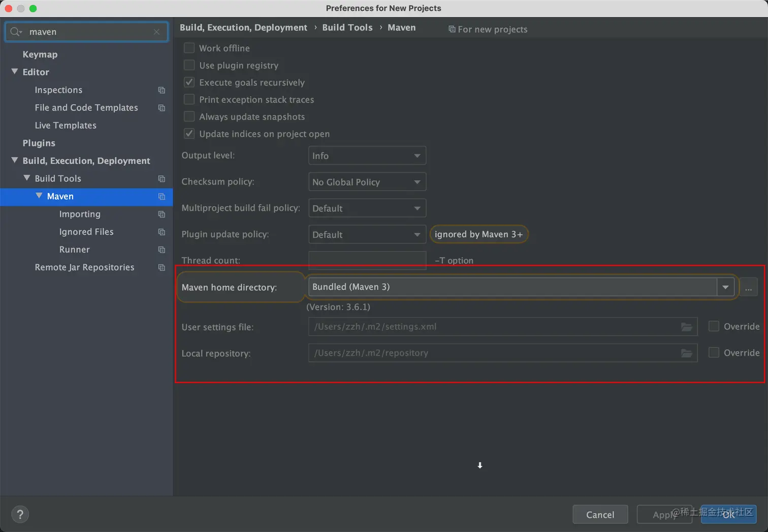This screenshot has width=768, height=532.
Task: Check Override for User settings file
Action: pos(714,326)
